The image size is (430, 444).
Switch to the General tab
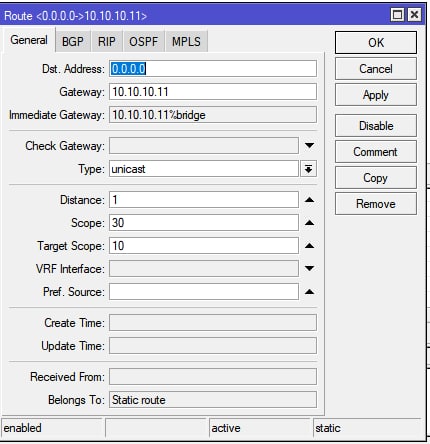click(29, 40)
